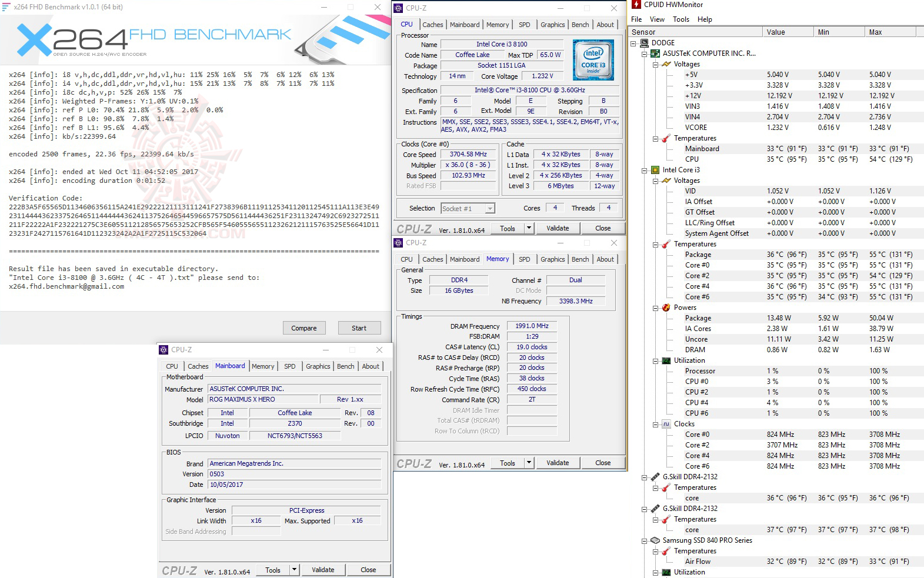Viewport: 924px width, 578px height.
Task: Collapse the ASUSTeK COMPUTER INC. tree node
Action: (645, 54)
